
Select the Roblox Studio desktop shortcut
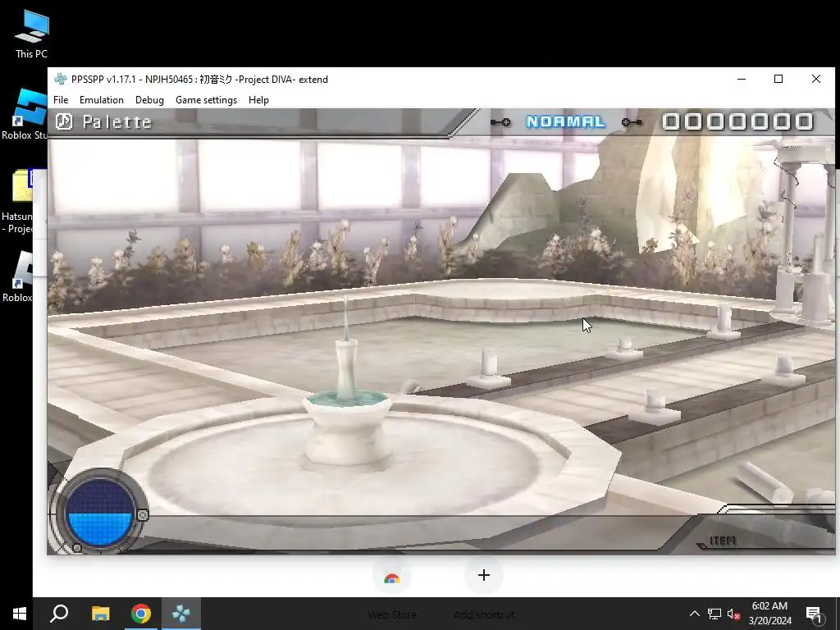pyautogui.click(x=24, y=115)
